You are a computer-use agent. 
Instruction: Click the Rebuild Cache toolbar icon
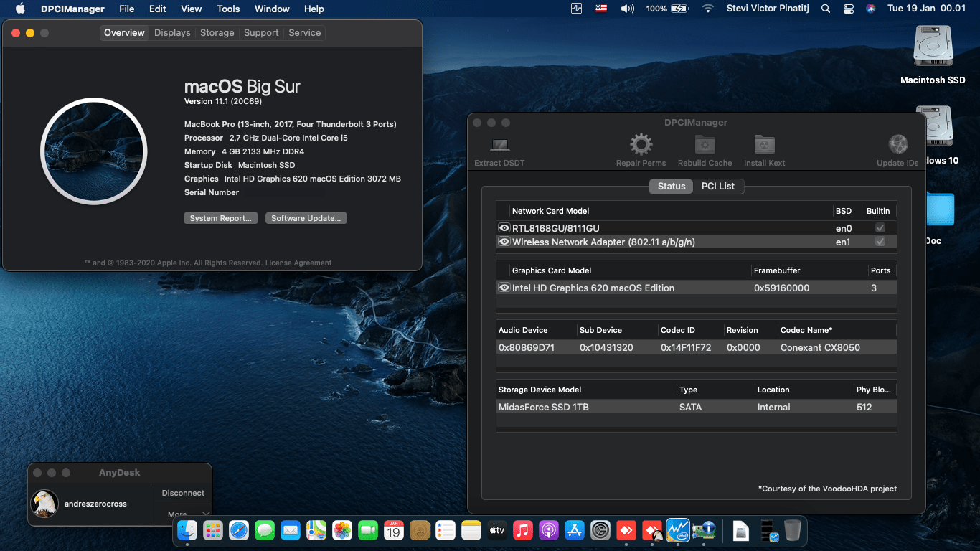coord(705,145)
